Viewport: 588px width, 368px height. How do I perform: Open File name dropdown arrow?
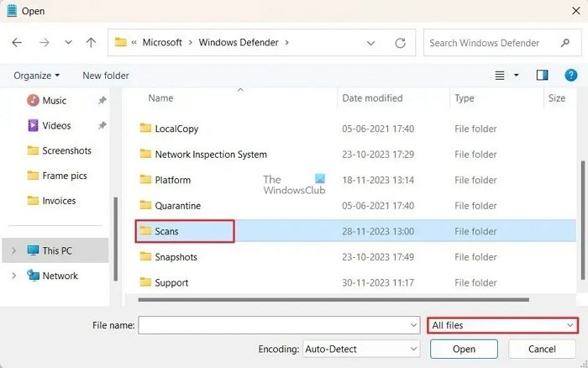413,325
